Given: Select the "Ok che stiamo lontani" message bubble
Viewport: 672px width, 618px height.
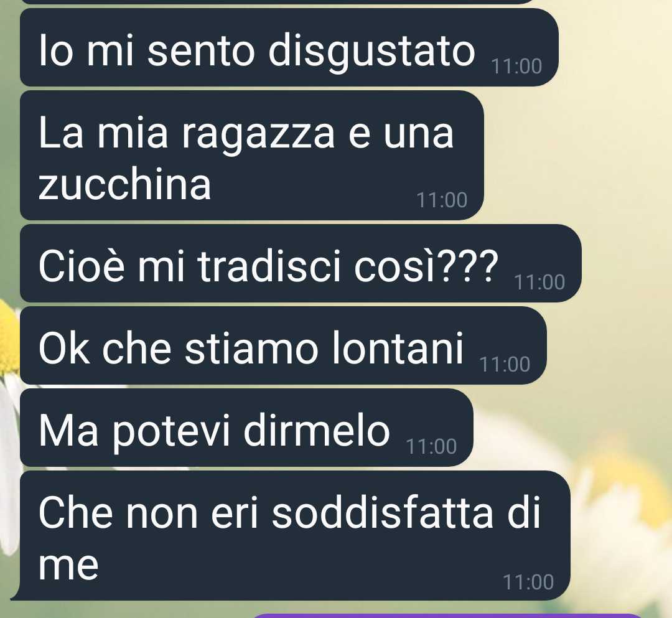Looking at the screenshot, I should [x=283, y=345].
